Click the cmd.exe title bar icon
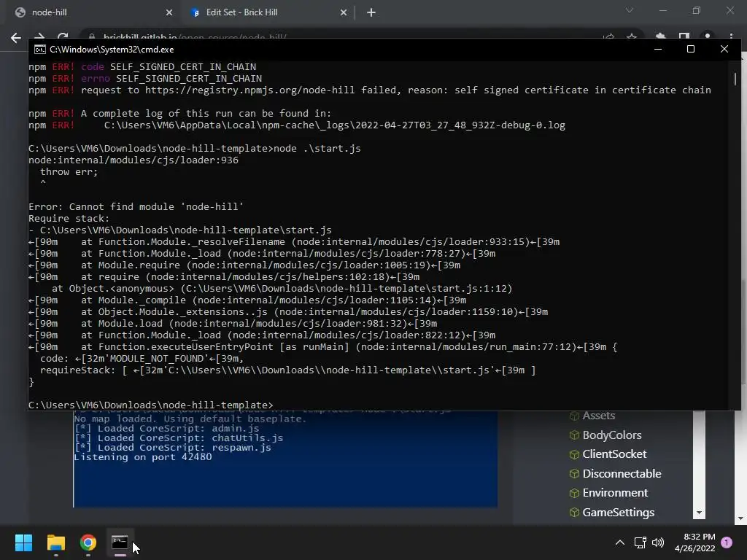 [40, 50]
